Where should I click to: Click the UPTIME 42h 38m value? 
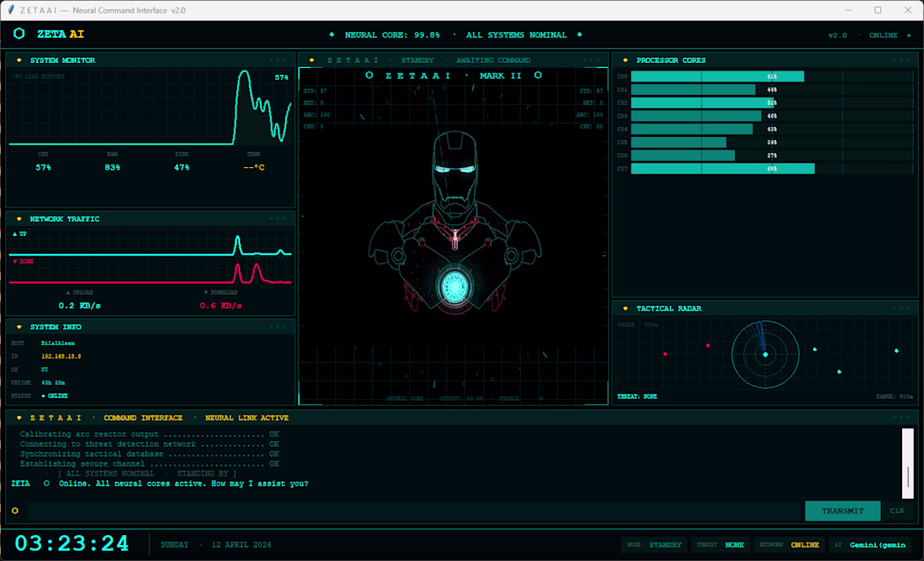click(53, 382)
